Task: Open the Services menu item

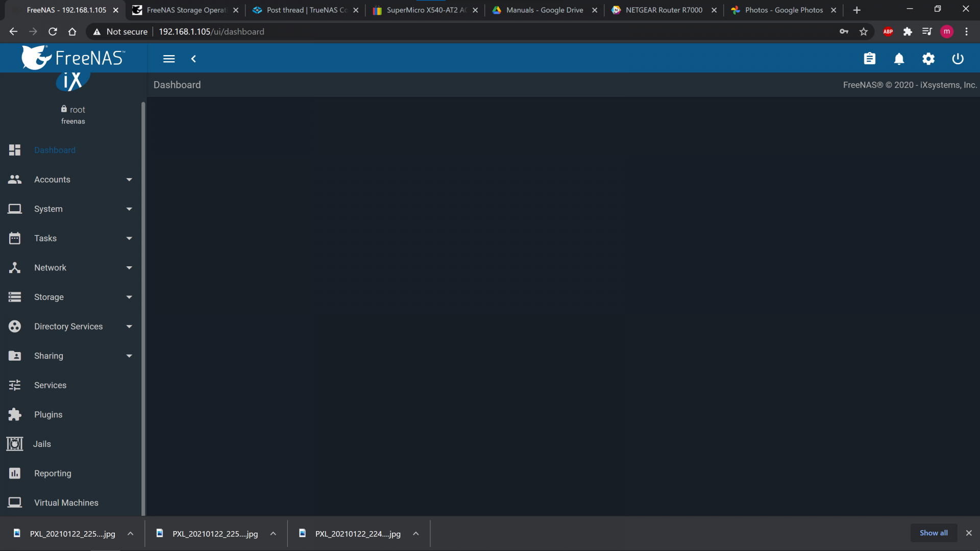Action: [x=50, y=385]
